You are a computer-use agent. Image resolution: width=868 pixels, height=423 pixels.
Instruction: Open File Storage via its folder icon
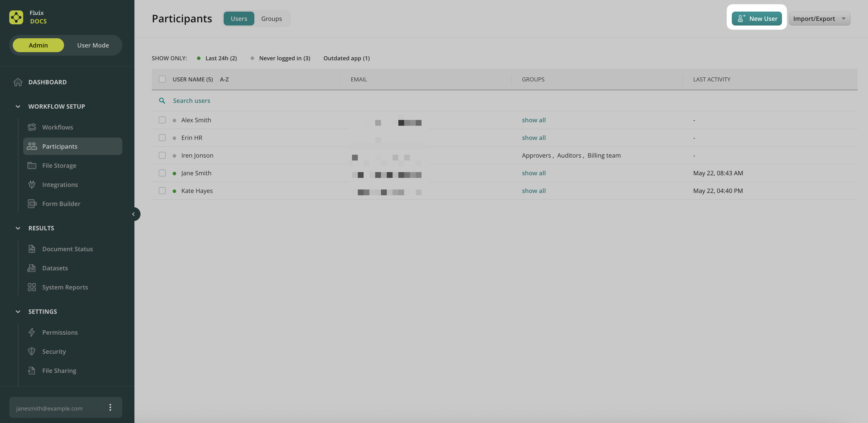pos(32,165)
